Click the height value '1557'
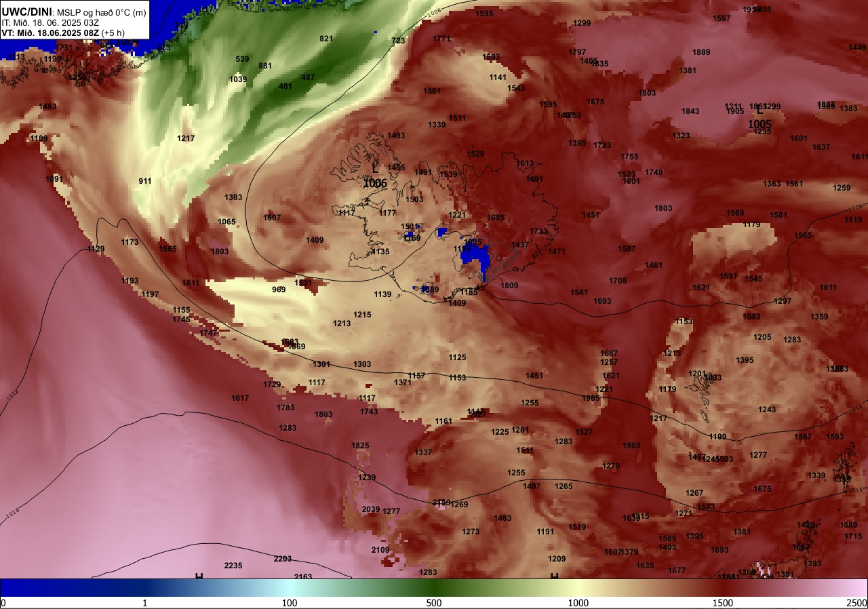 722,18
